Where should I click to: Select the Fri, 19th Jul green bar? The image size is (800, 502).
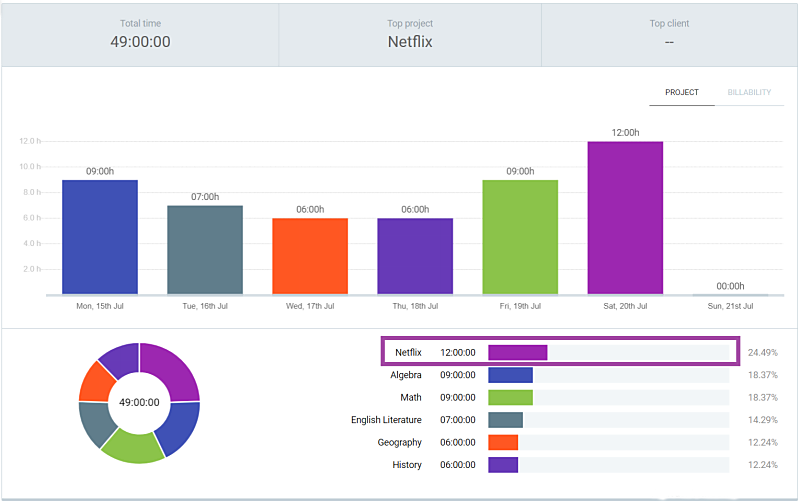coord(520,237)
